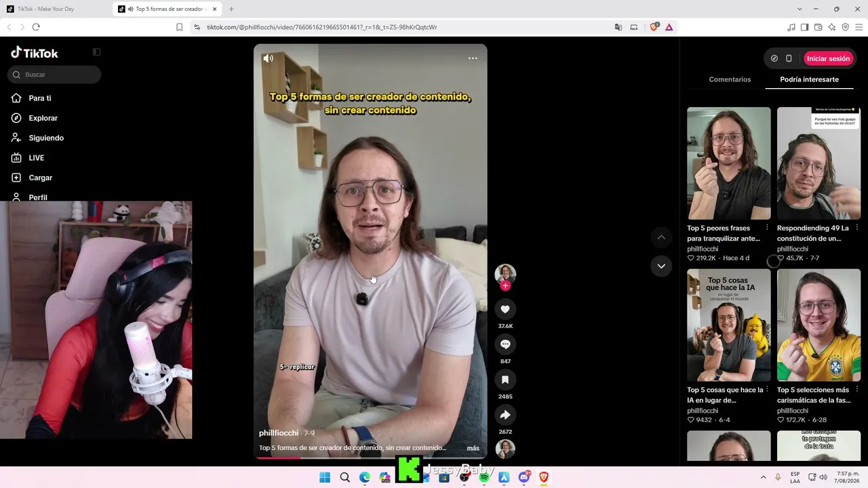
Task: Click the Iniciar sesión button
Action: pyautogui.click(x=828, y=58)
